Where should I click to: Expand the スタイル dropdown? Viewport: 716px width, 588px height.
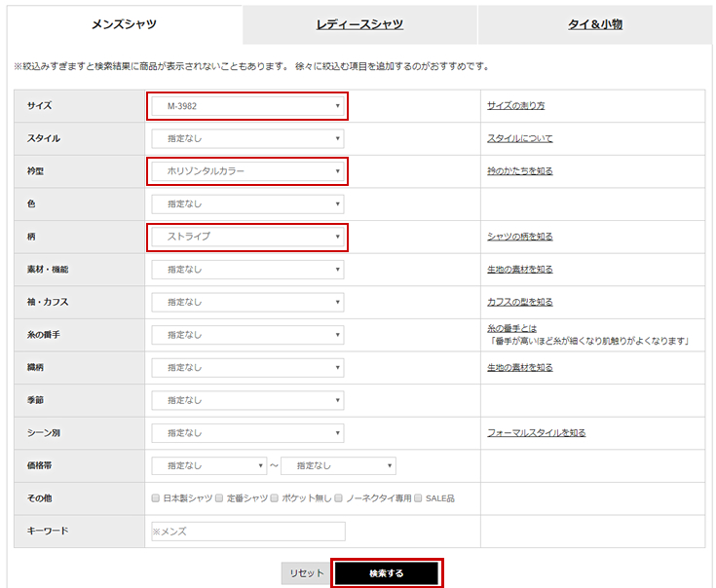[247, 138]
